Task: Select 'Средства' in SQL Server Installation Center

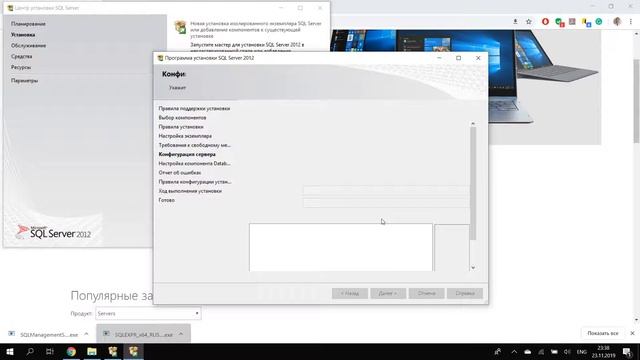Action: (x=21, y=56)
